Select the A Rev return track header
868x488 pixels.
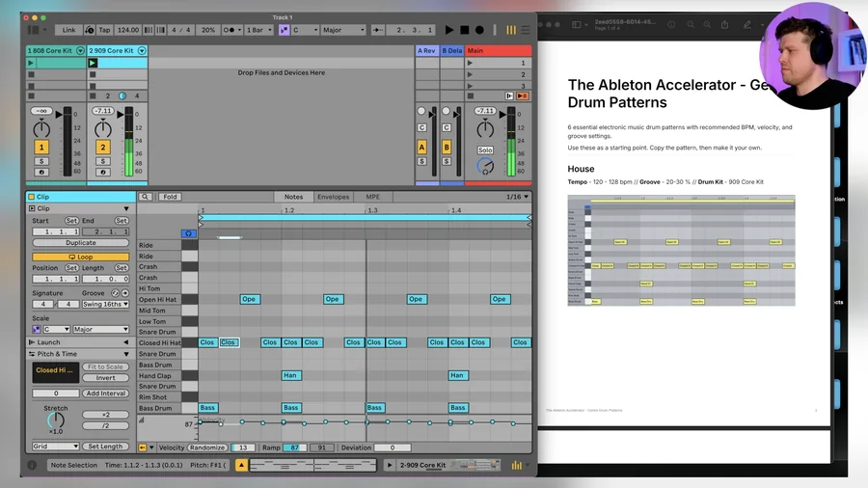pyautogui.click(x=427, y=50)
